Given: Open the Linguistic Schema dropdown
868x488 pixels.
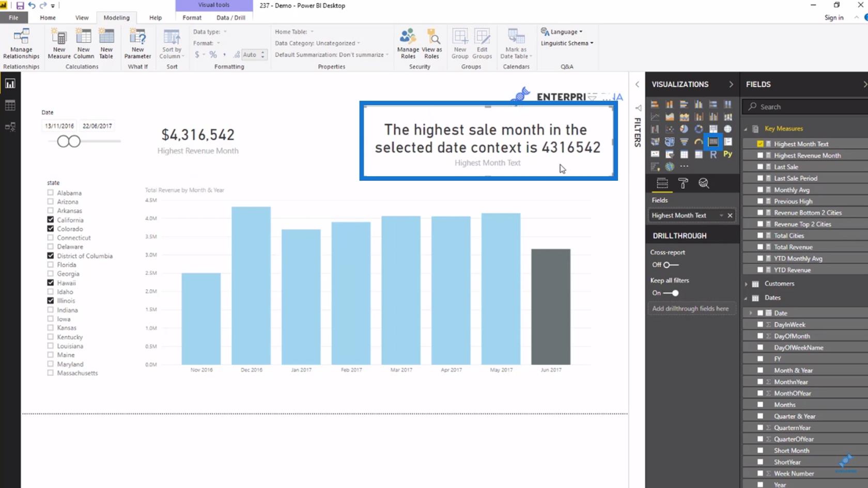Looking at the screenshot, I should (567, 43).
